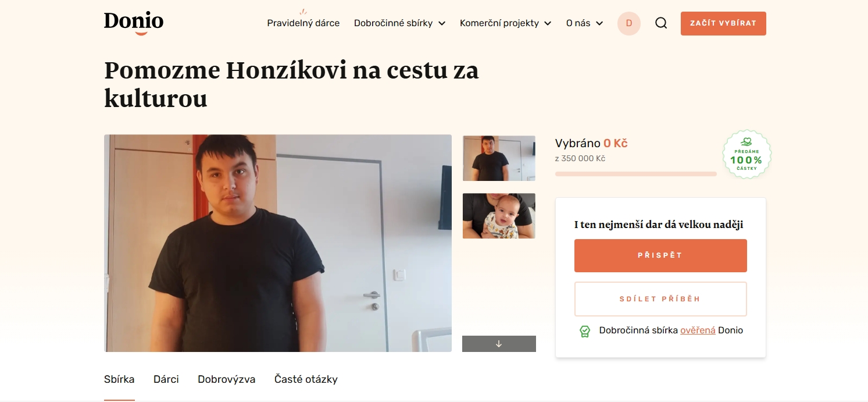Viewport: 868px width, 402px height.
Task: Switch to the Dobrovýzva tab
Action: (x=227, y=379)
